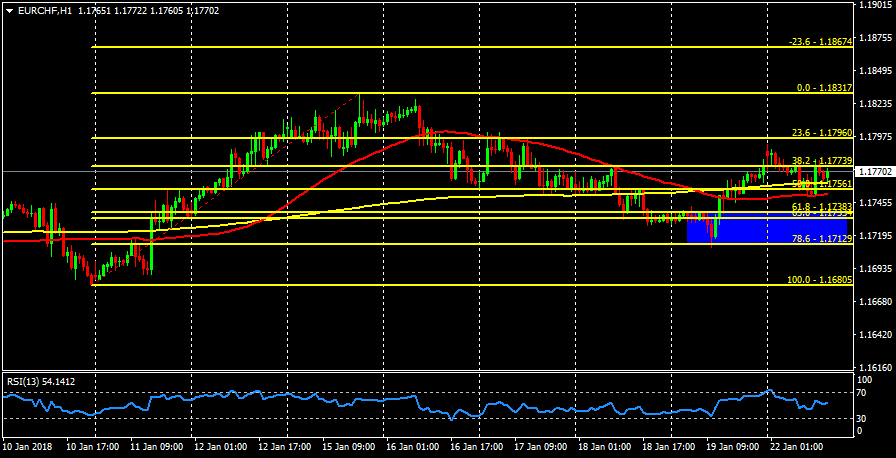Click the 22 Jan 01:00 time label
896x458 pixels.
coord(798,446)
